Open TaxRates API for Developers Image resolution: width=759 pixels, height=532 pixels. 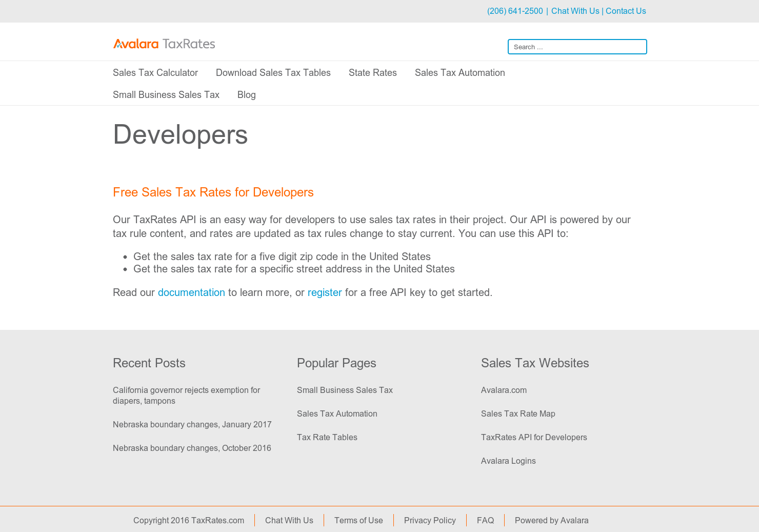534,437
